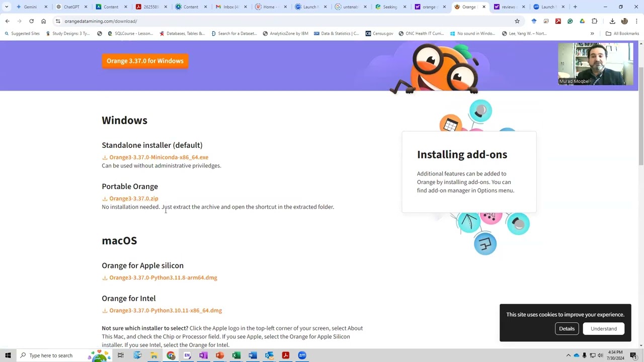Reload the current page

point(31,21)
